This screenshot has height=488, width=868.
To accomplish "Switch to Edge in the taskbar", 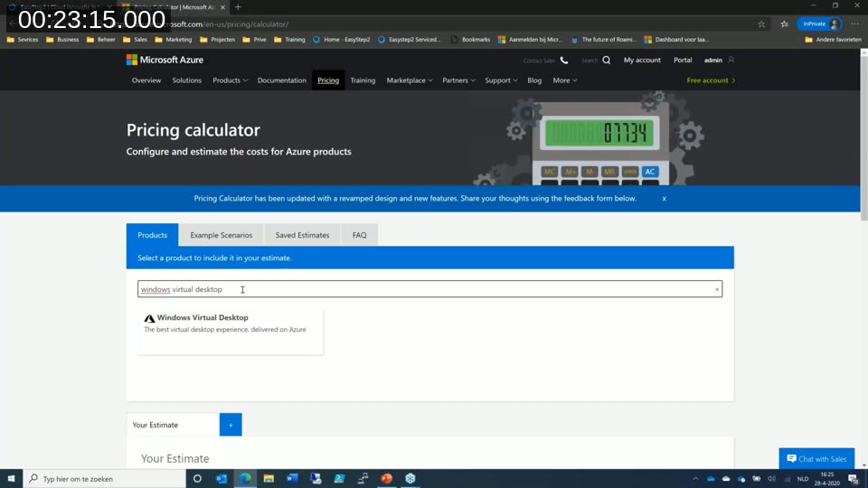I will pos(245,479).
